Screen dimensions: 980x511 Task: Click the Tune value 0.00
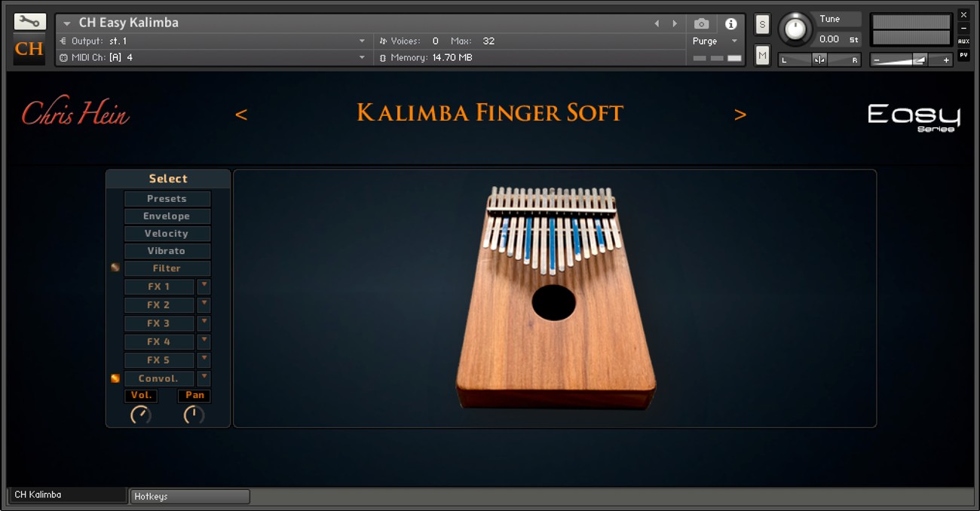click(828, 39)
